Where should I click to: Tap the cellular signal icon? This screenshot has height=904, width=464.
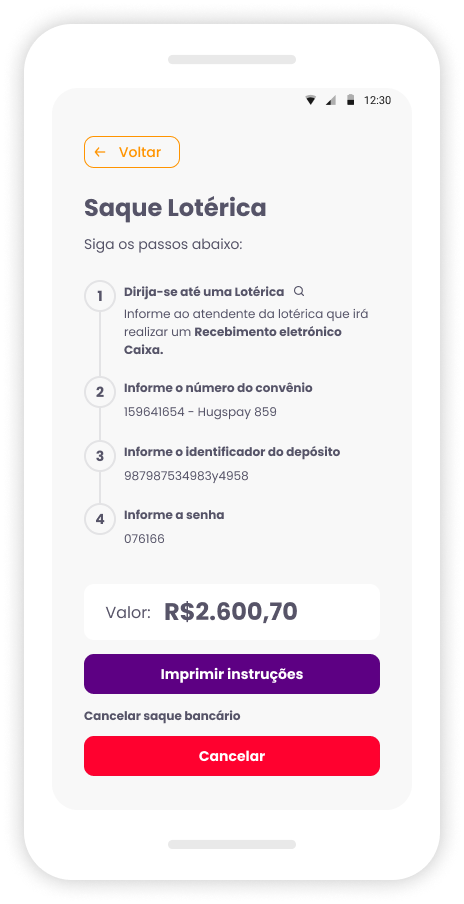click(x=330, y=100)
